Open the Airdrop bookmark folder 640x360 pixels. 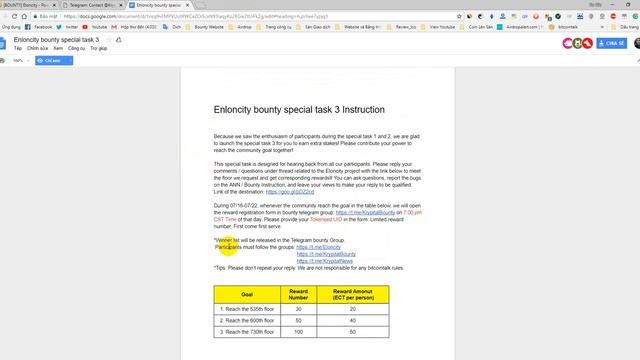pos(240,27)
